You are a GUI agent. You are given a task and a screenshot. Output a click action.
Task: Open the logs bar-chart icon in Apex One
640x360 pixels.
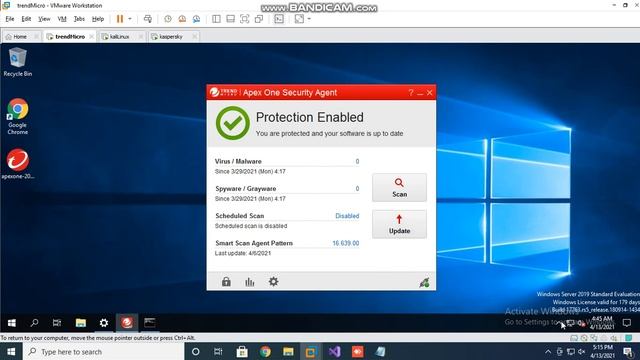[249, 282]
